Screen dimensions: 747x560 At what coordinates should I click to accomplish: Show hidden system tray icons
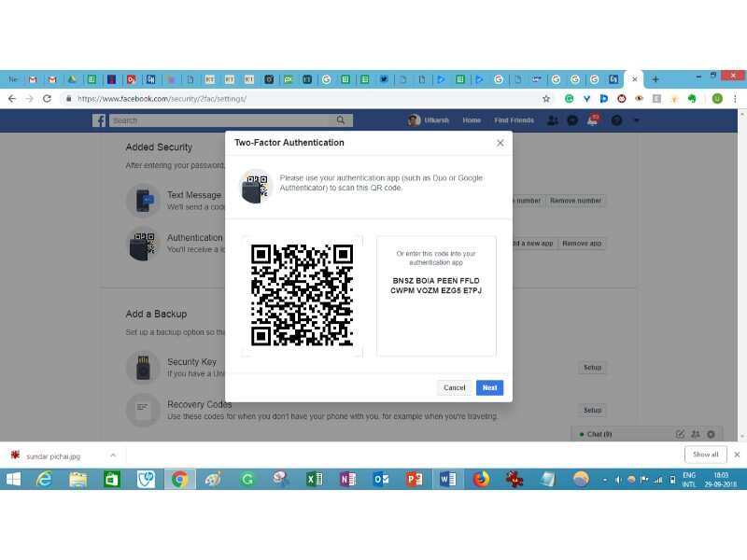[603, 480]
